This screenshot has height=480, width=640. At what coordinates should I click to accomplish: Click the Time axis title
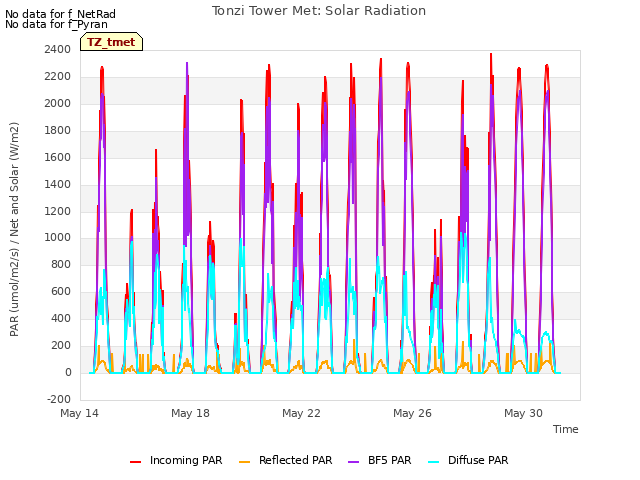pos(566,429)
